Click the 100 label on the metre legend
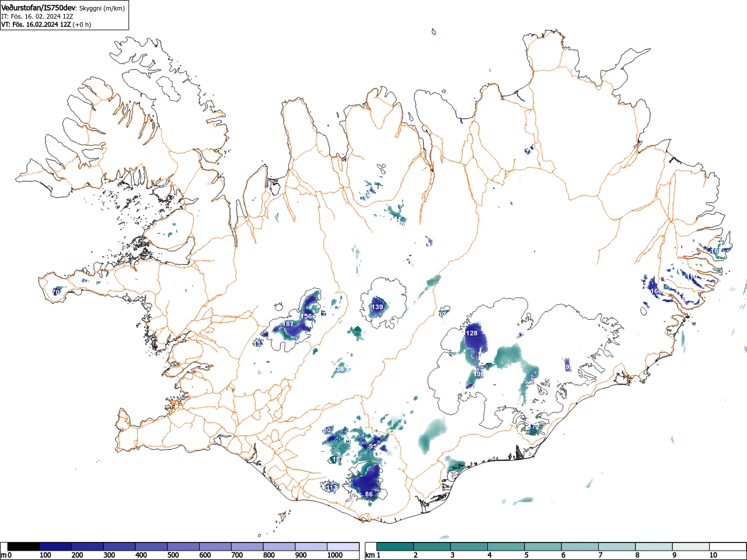Image resolution: width=747 pixels, height=560 pixels. click(x=46, y=555)
